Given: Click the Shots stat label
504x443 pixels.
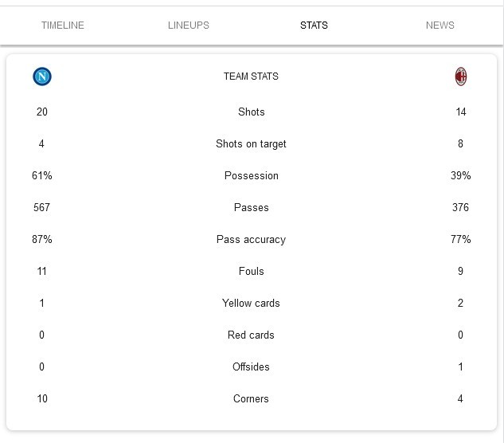Looking at the screenshot, I should tap(251, 112).
